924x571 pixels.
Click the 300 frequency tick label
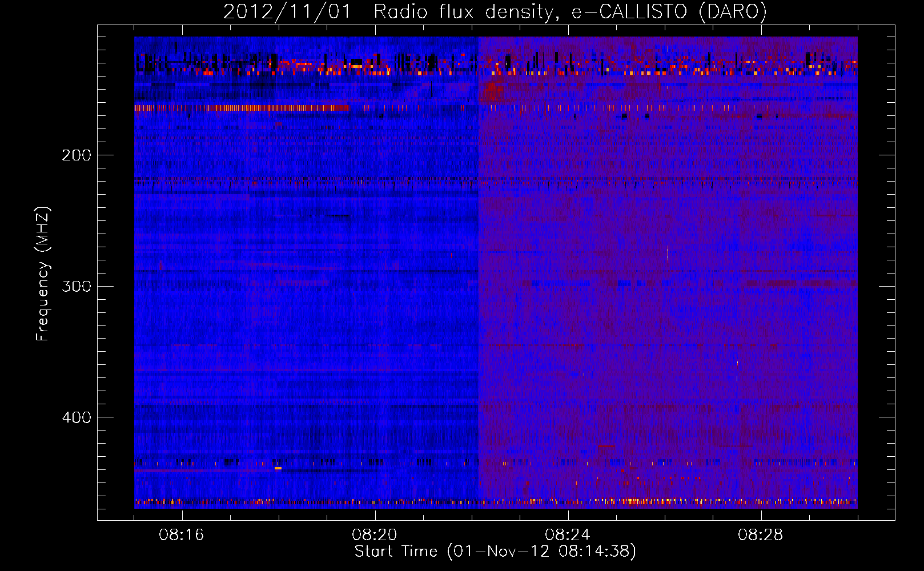[77, 286]
